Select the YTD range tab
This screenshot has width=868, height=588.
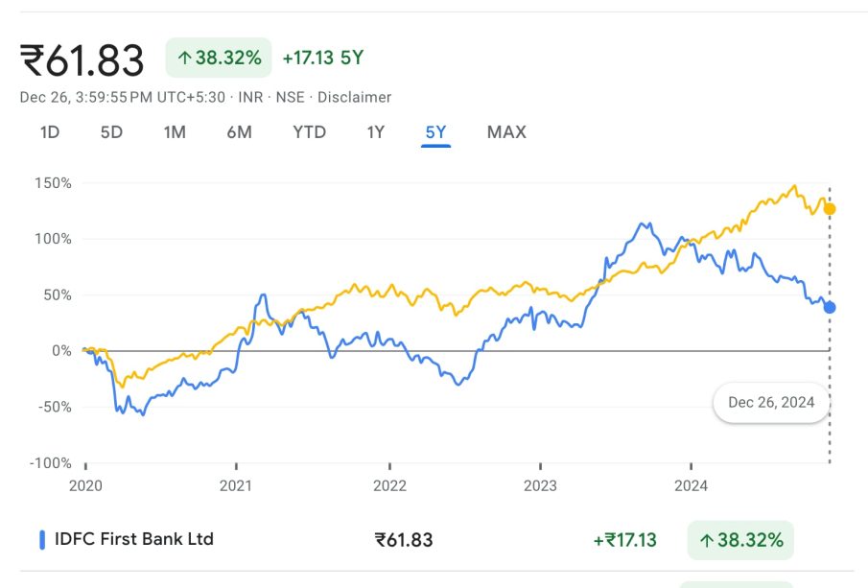pyautogui.click(x=309, y=132)
